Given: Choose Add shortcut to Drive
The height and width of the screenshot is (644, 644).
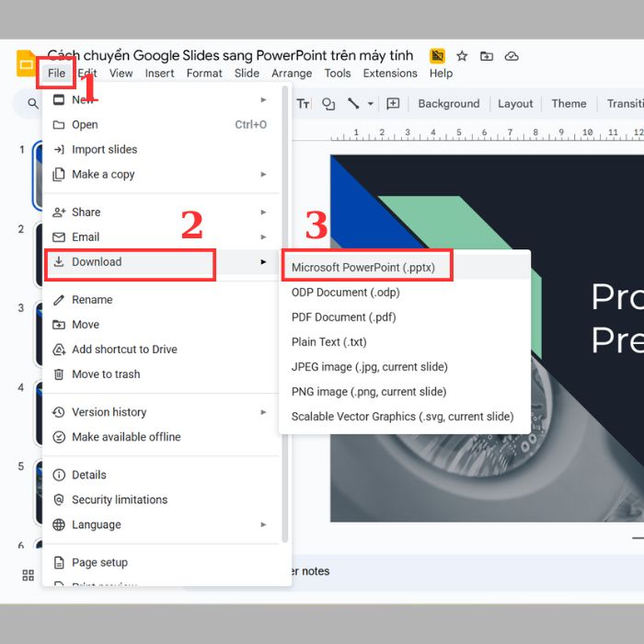Looking at the screenshot, I should (x=161, y=350).
